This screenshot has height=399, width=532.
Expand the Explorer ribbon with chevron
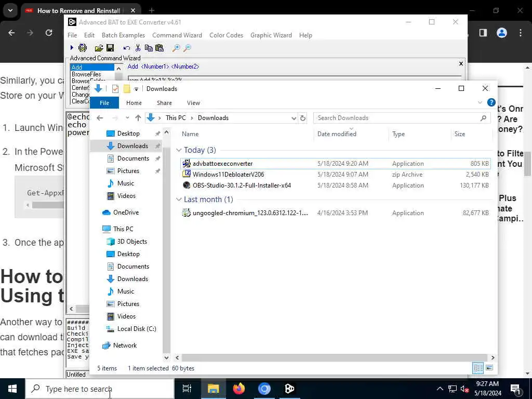[x=480, y=102]
